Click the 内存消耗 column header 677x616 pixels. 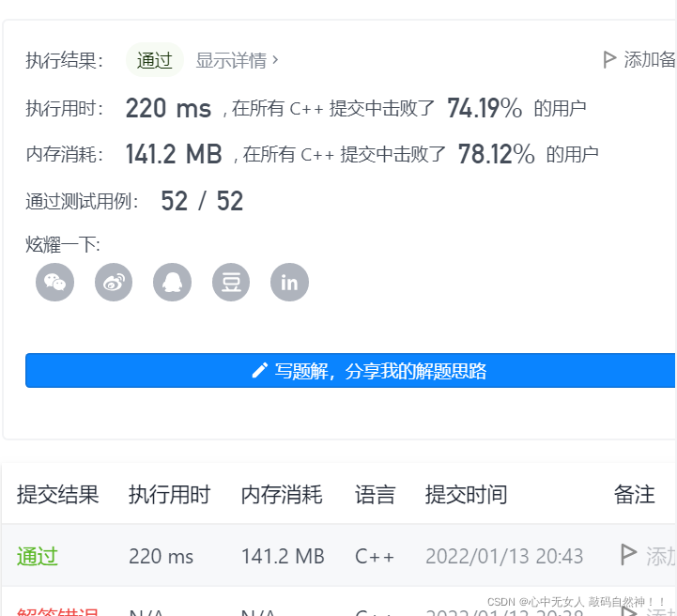[x=282, y=495]
